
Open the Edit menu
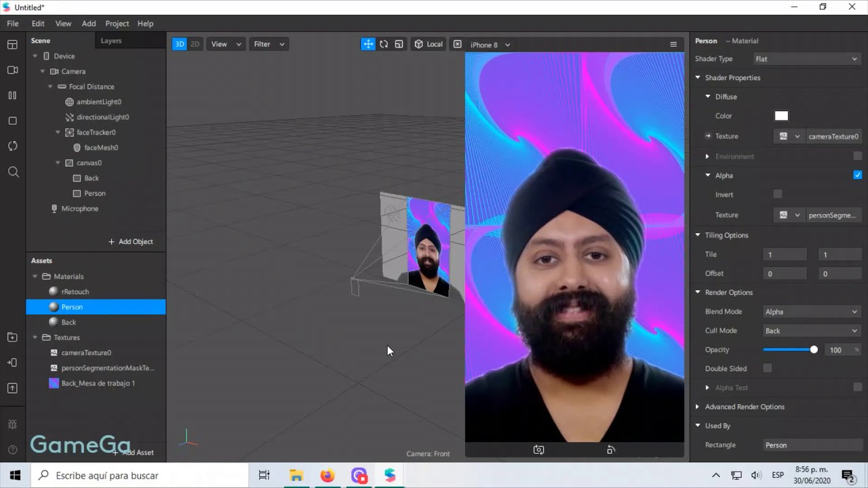pos(38,23)
